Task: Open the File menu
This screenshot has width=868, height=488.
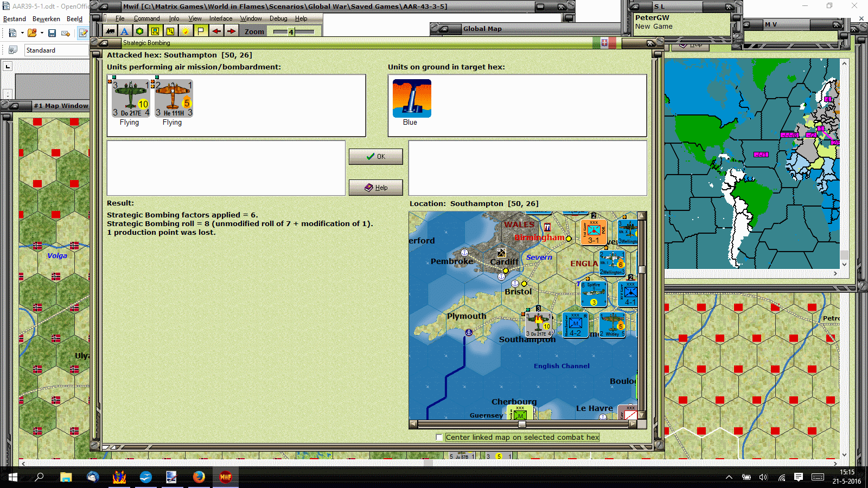Action: [120, 18]
